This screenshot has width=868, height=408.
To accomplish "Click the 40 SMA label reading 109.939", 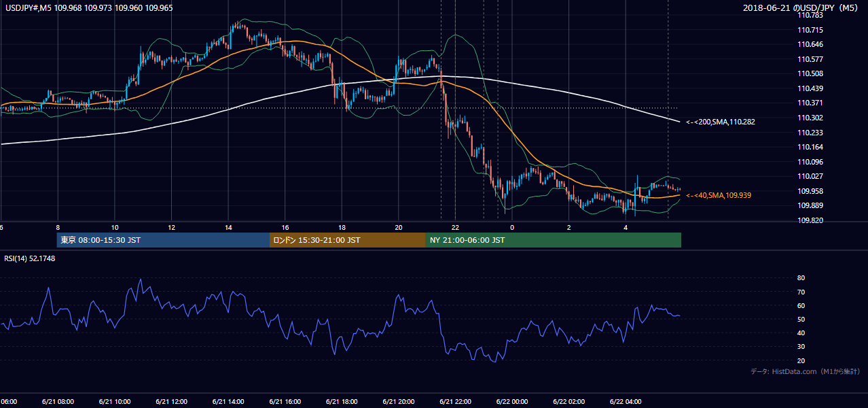I will 718,195.
